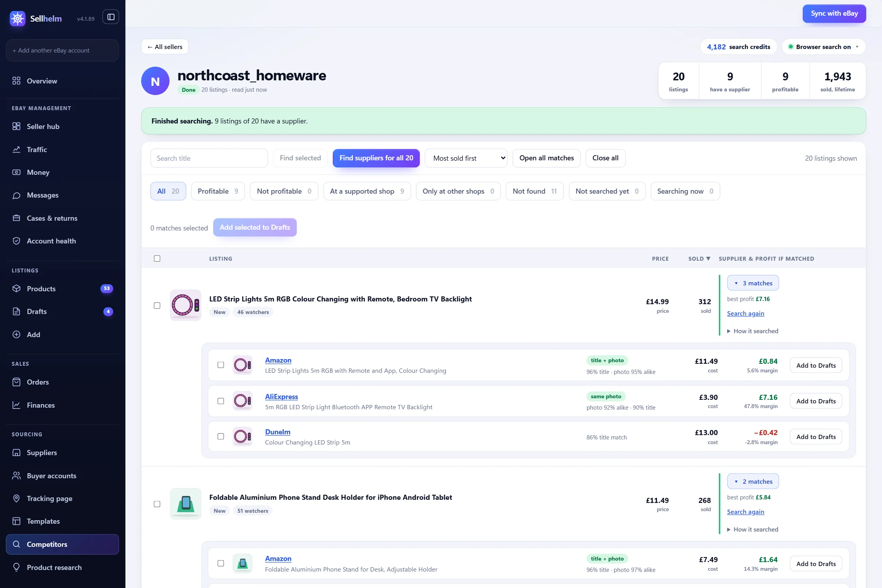The image size is (882, 588).
Task: Click the Traffic chart icon in sidebar
Action: [x=16, y=149]
